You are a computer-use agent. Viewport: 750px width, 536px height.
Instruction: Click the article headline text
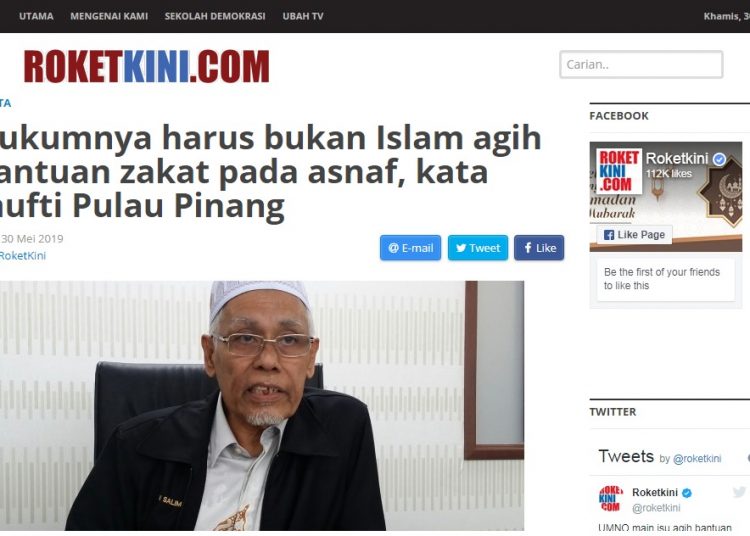point(270,172)
